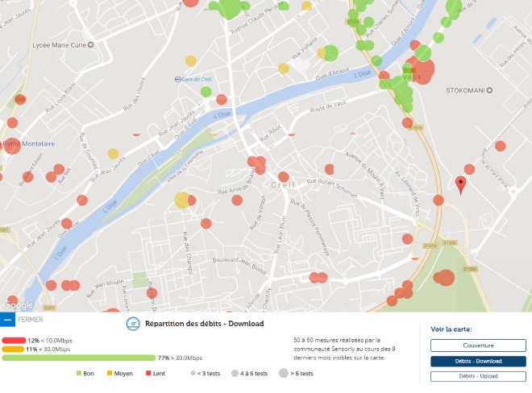This screenshot has width=532, height=393.
Task: Click the yellow 11% speed bar
Action: click(x=13, y=349)
